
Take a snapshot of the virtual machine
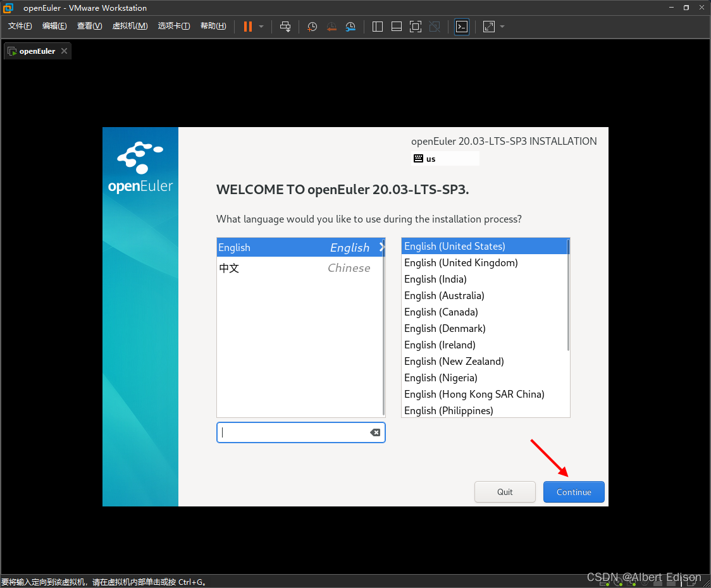coord(311,27)
